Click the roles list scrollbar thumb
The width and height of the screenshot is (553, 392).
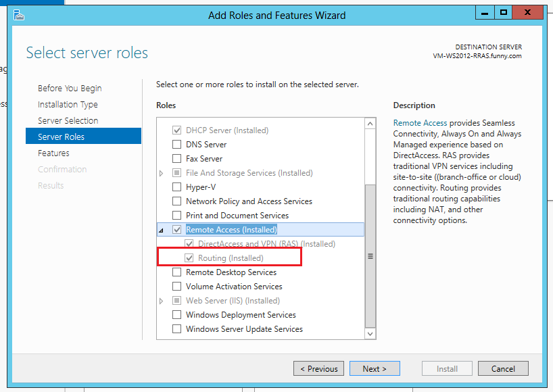pos(370,256)
